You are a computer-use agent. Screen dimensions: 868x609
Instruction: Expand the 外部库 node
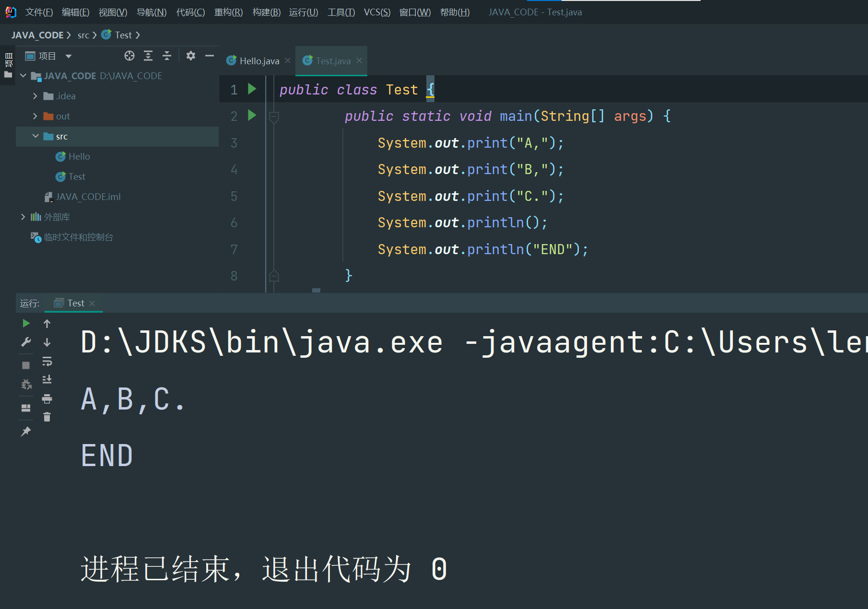[x=23, y=217]
